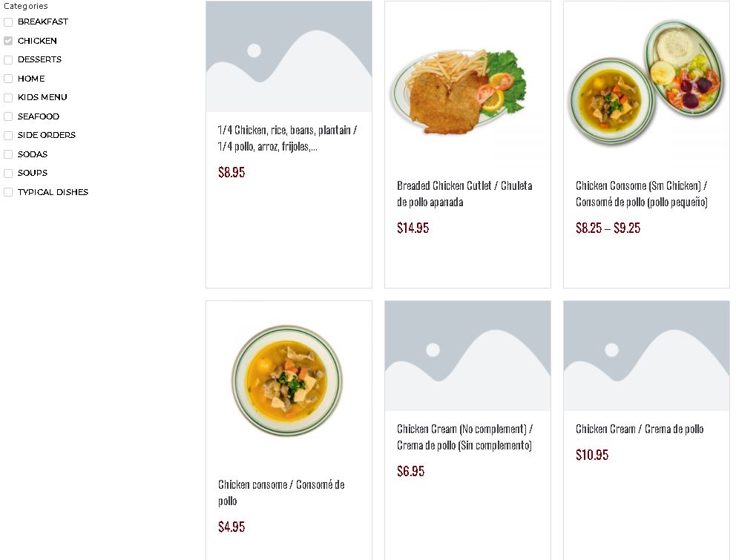Click the SODAS category label
This screenshot has width=736, height=560.
[33, 154]
